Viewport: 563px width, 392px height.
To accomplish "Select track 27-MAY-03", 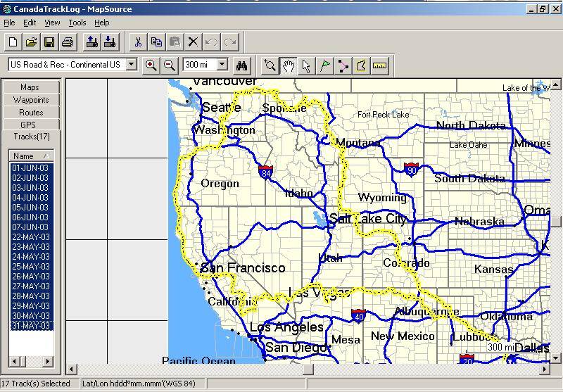I will click(x=32, y=286).
